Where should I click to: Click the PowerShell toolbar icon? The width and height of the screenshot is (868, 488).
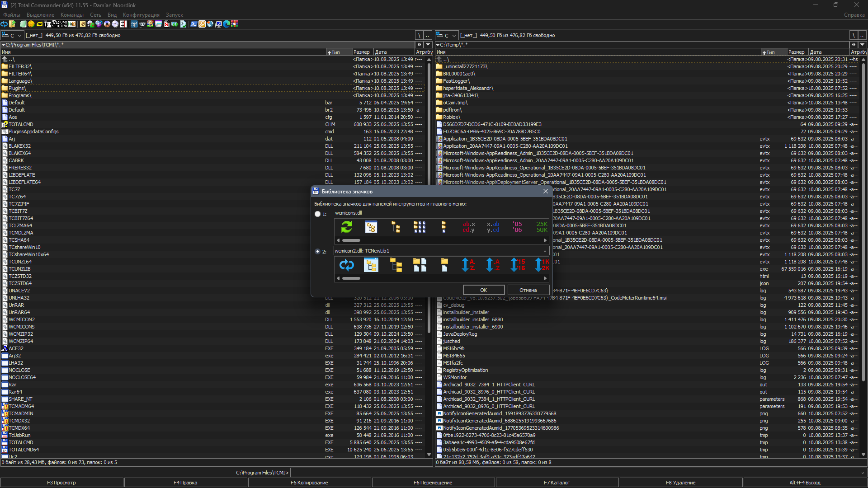[x=194, y=24]
